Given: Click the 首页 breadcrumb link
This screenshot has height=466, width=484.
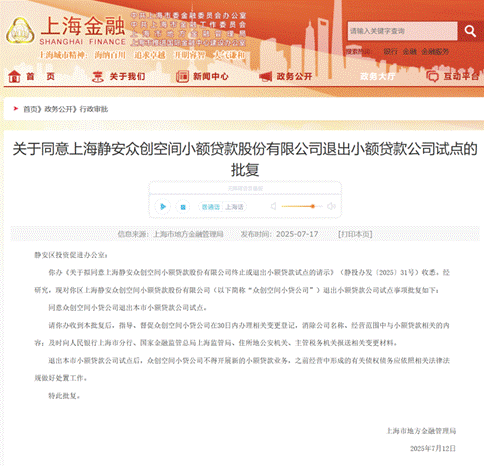Looking at the screenshot, I should [31, 109].
